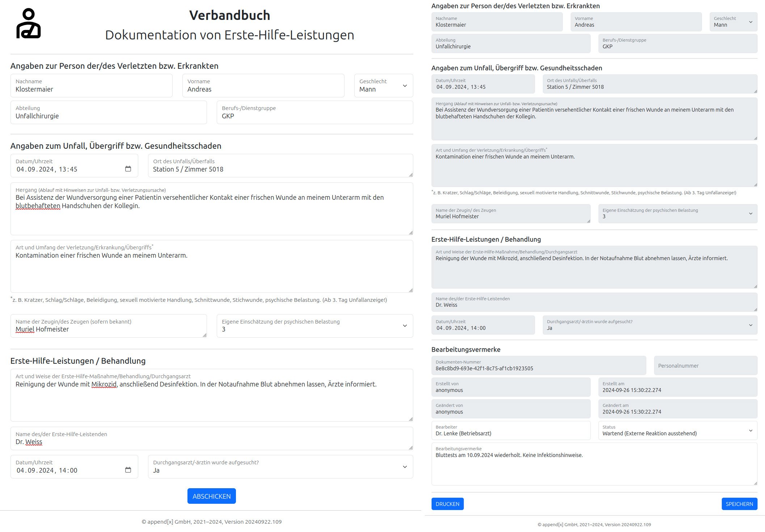The height and width of the screenshot is (532, 765).
Task: Click right panel Vorname field Andreas
Action: (636, 22)
